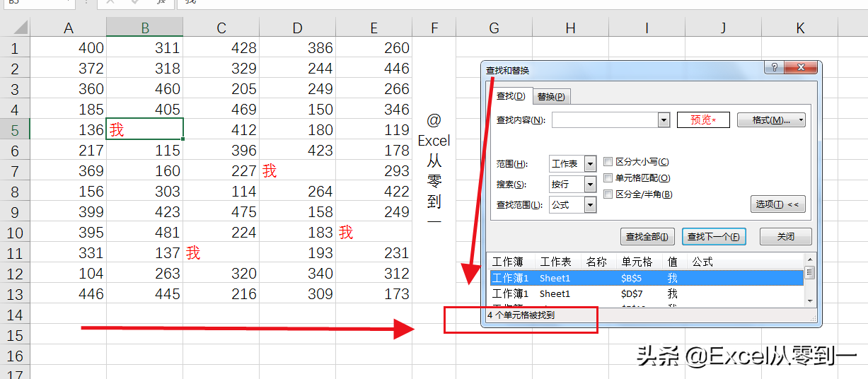This screenshot has width=868, height=379.
Task: Expand the 查找内容 history dropdown arrow
Action: 664,120
